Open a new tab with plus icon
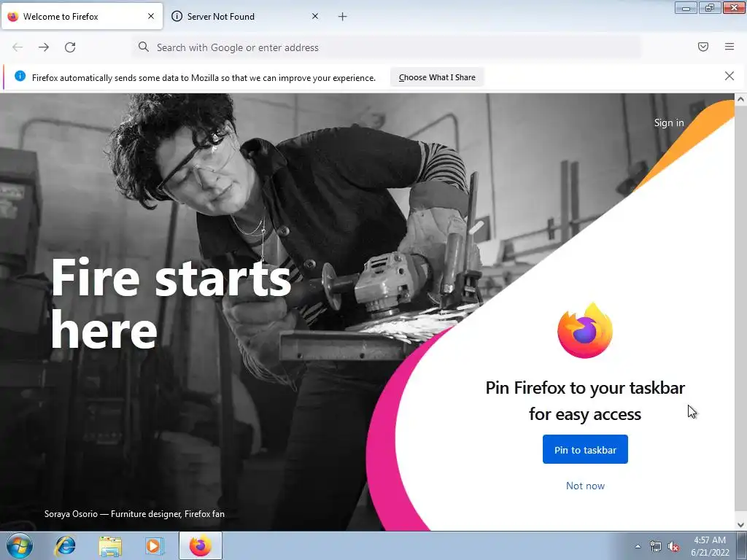Image resolution: width=747 pixels, height=560 pixels. coord(343,17)
